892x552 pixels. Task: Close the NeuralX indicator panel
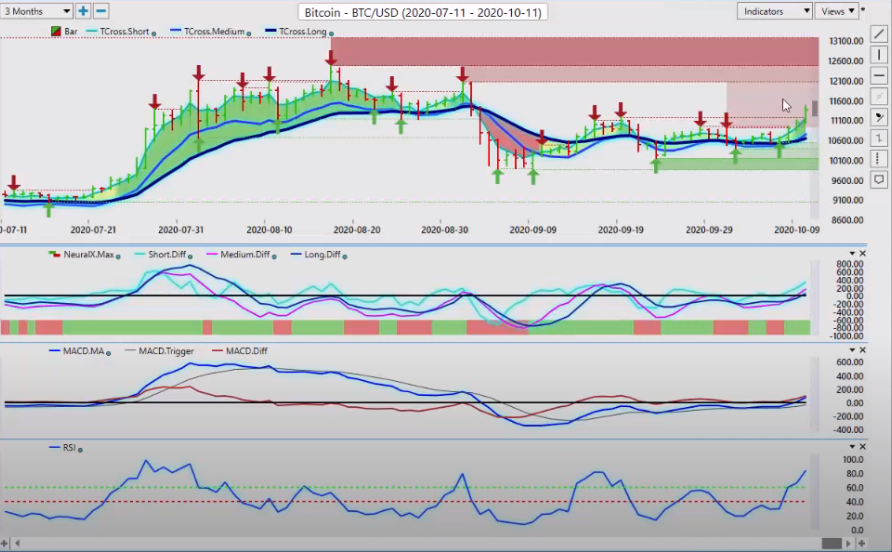862,253
